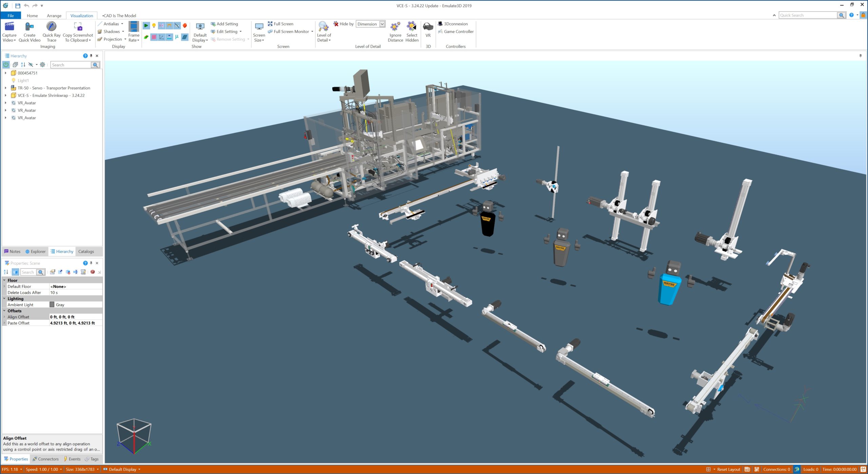
Task: Toggle the pink checkered grid show button
Action: (154, 37)
